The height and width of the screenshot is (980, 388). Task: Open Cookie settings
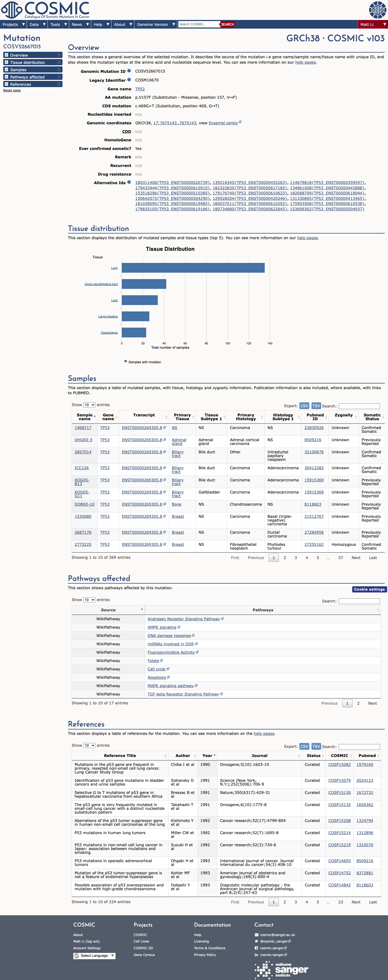[369, 589]
